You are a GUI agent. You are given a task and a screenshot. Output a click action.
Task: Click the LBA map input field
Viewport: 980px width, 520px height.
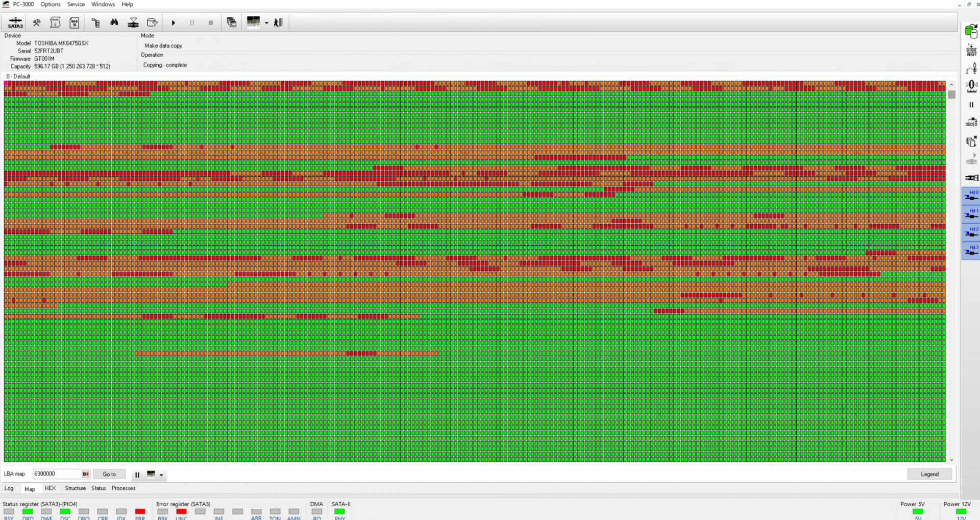click(61, 474)
